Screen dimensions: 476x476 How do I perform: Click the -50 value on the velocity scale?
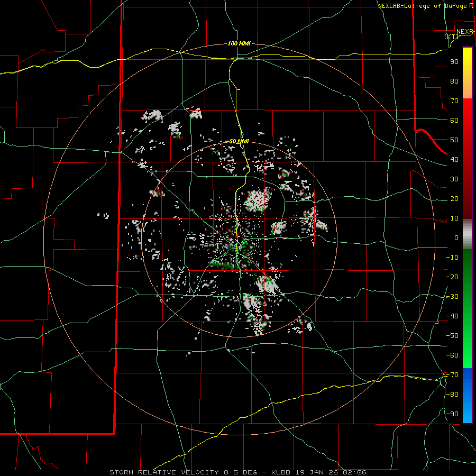click(x=452, y=335)
